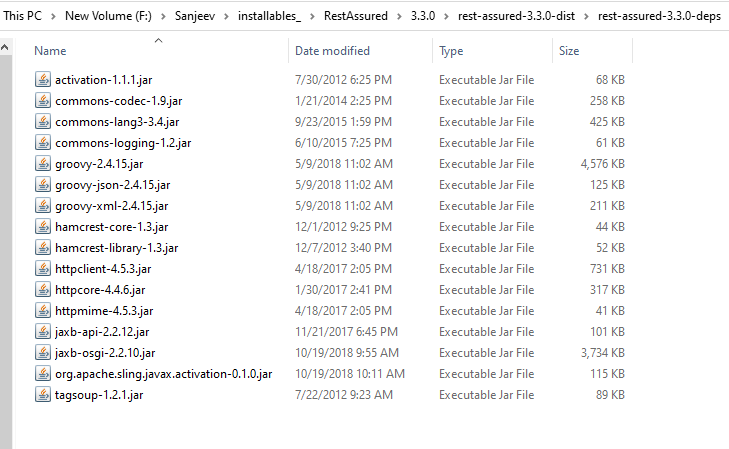Expand the chevron after rest-assured-3.3.0-dist

586,16
